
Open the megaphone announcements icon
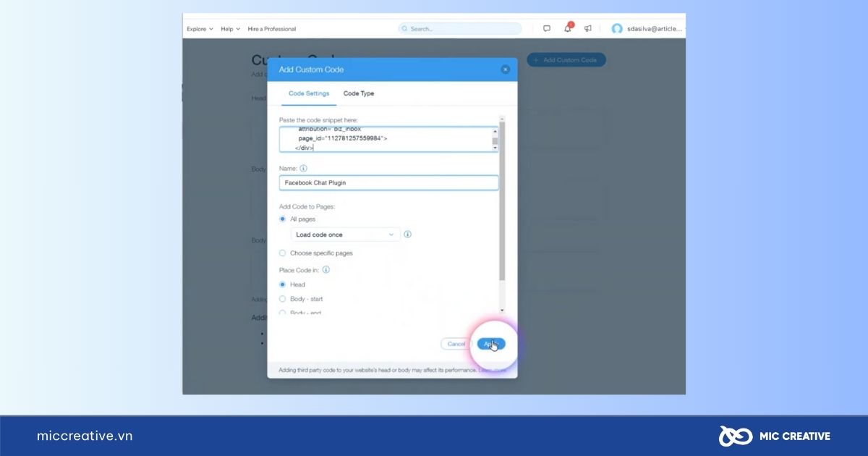[x=588, y=29]
